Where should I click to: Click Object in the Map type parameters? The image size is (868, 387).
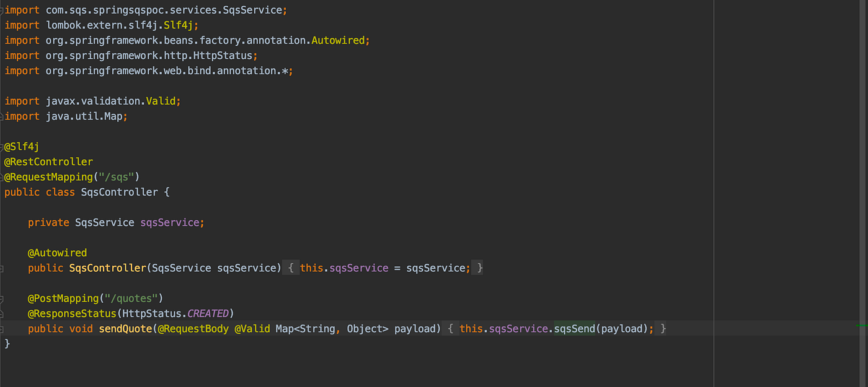[x=364, y=329]
